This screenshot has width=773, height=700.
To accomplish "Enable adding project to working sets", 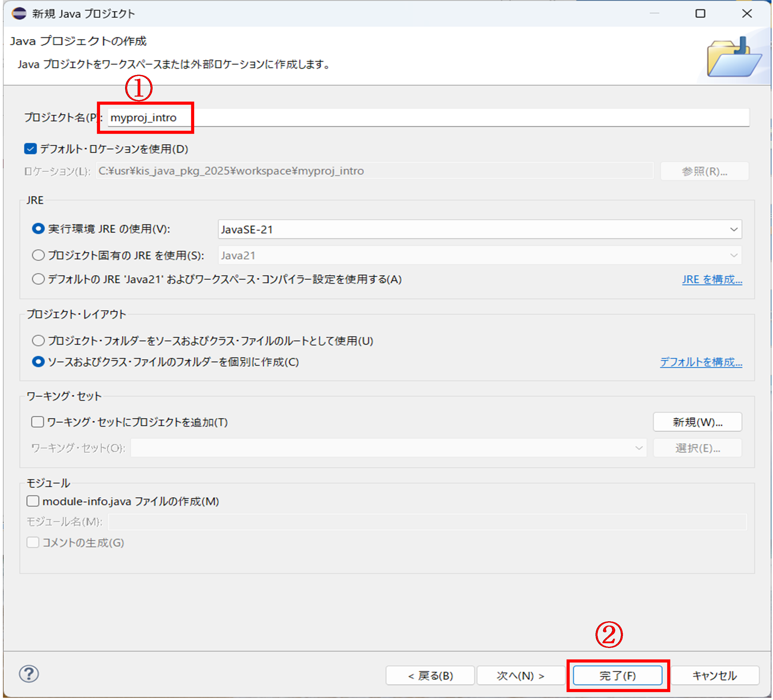I will click(38, 422).
